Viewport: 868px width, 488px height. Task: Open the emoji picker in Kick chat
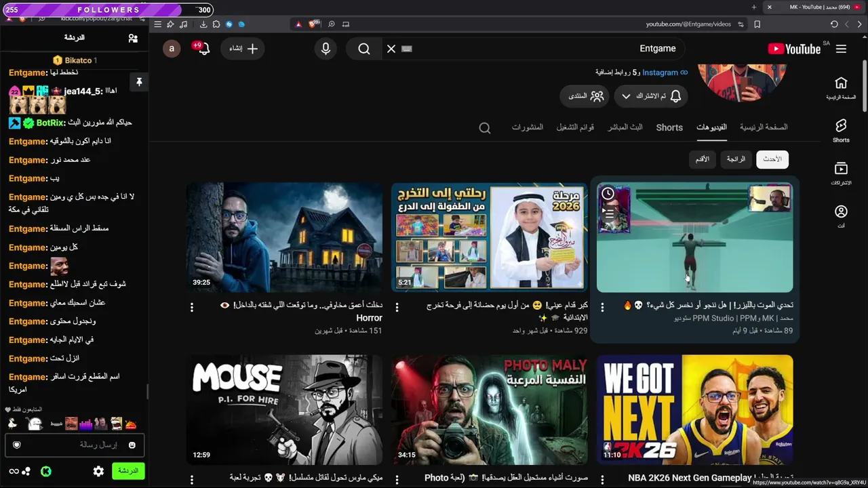(x=132, y=445)
